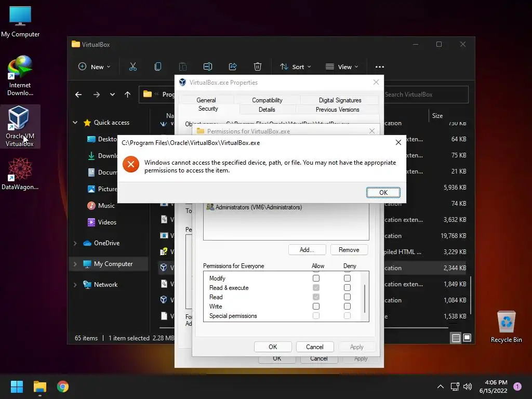Click Cancel in the Permissions dialog

[x=315, y=347]
